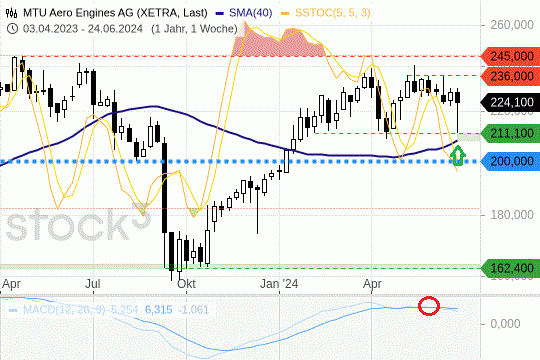Click the red overbought stochastic shaded area
Viewport: 540px width, 360px height.
[278, 43]
